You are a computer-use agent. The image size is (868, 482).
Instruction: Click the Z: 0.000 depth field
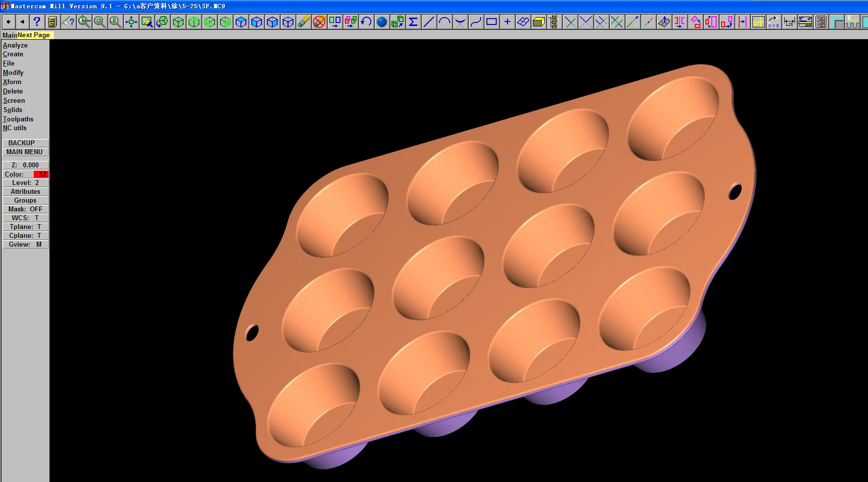pyautogui.click(x=25, y=165)
